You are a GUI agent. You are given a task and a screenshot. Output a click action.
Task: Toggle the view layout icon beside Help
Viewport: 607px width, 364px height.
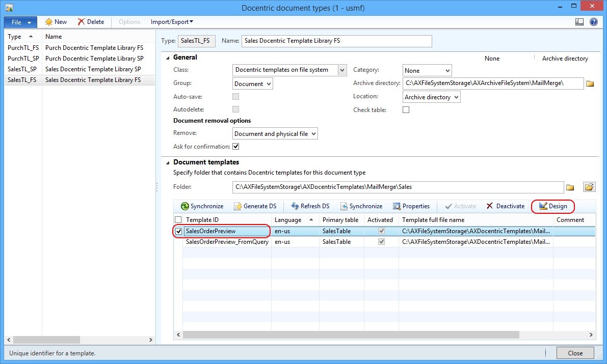click(x=579, y=22)
